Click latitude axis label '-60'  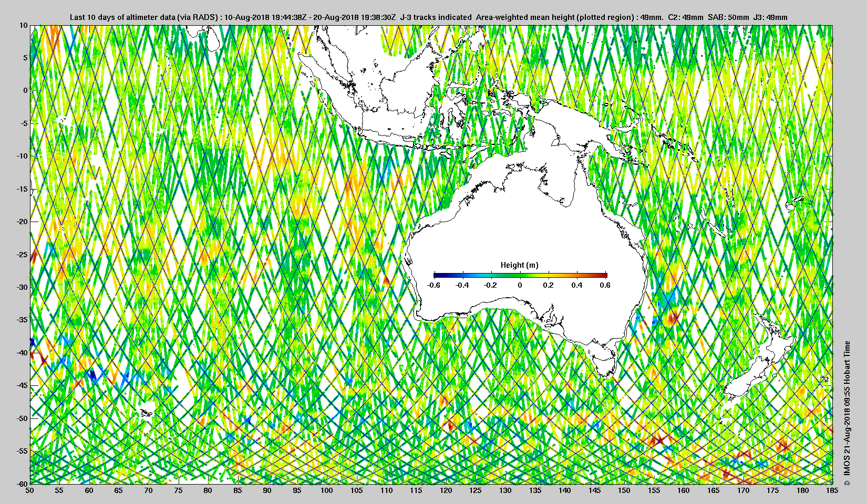coord(22,484)
